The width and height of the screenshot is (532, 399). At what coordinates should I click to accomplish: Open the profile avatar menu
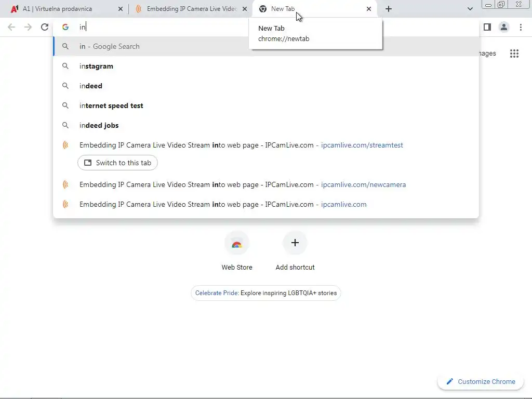click(504, 27)
